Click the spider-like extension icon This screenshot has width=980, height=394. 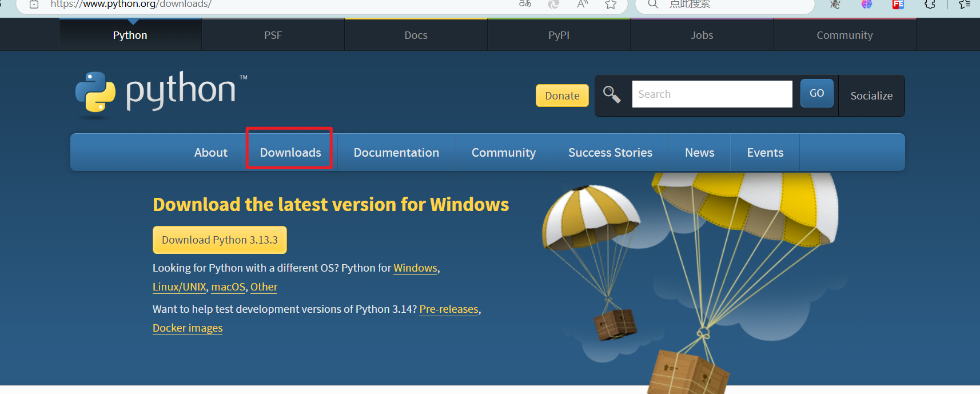click(x=835, y=4)
